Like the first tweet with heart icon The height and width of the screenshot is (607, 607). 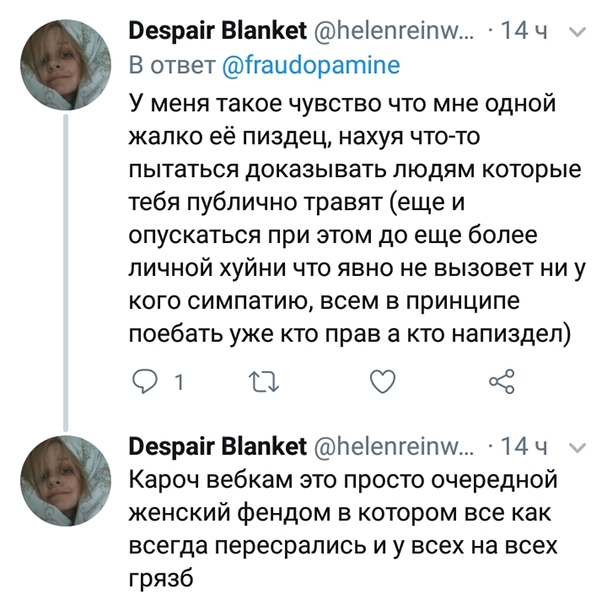click(383, 382)
